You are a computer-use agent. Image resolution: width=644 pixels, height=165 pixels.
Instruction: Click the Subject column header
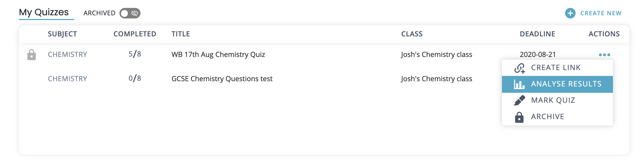[62, 34]
